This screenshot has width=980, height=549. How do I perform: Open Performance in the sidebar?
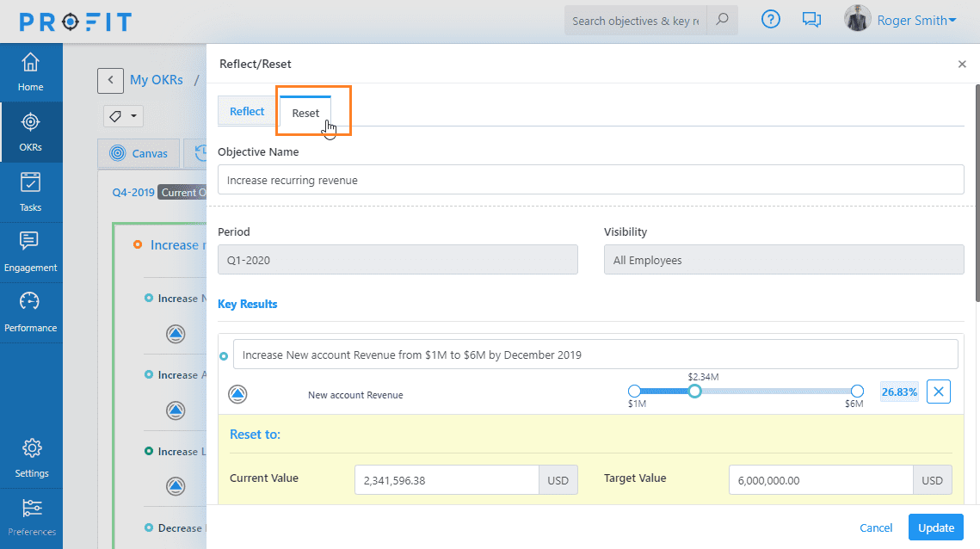pos(31,312)
